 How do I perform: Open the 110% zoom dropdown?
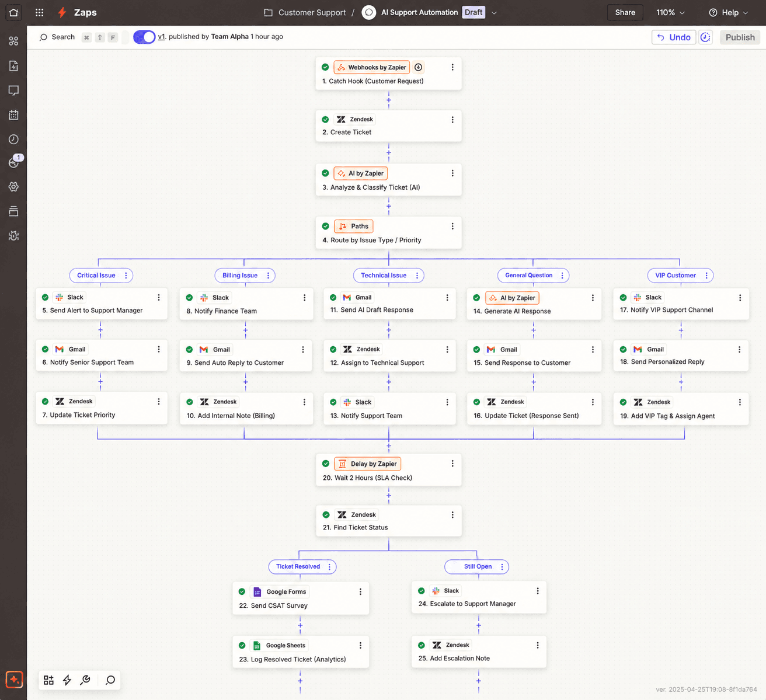coord(670,12)
